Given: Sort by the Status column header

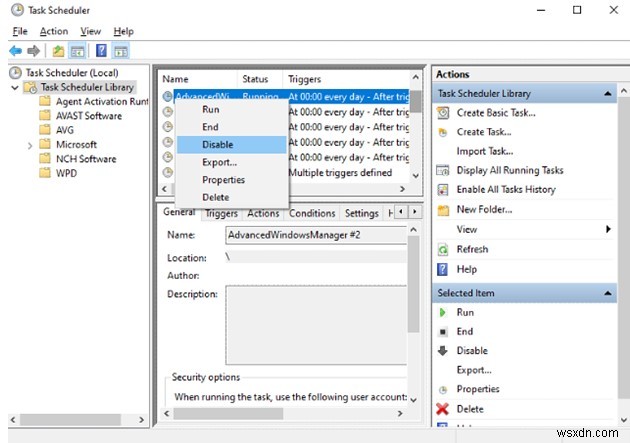Looking at the screenshot, I should pyautogui.click(x=260, y=79).
